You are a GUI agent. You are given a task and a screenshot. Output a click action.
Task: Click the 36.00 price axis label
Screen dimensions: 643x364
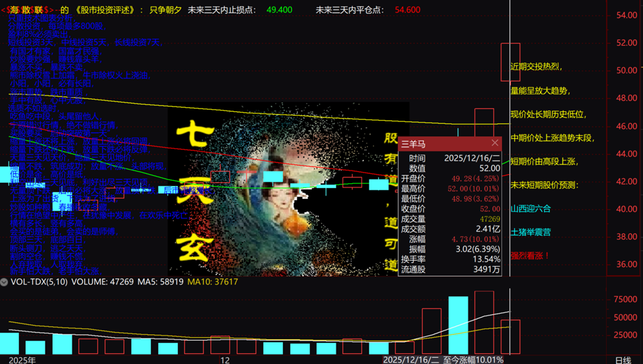pyautogui.click(x=627, y=264)
